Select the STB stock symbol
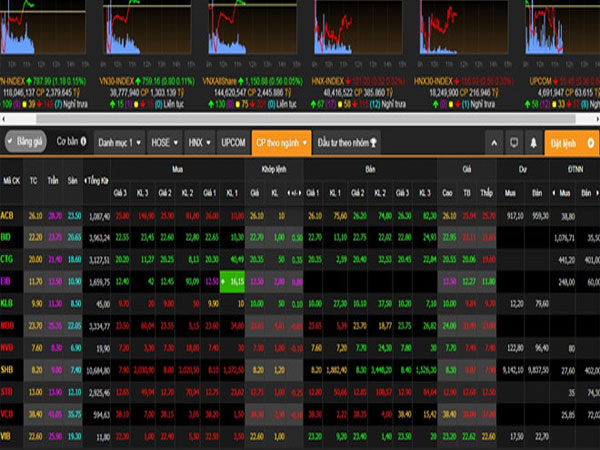Image resolution: width=600 pixels, height=450 pixels. [x=6, y=392]
